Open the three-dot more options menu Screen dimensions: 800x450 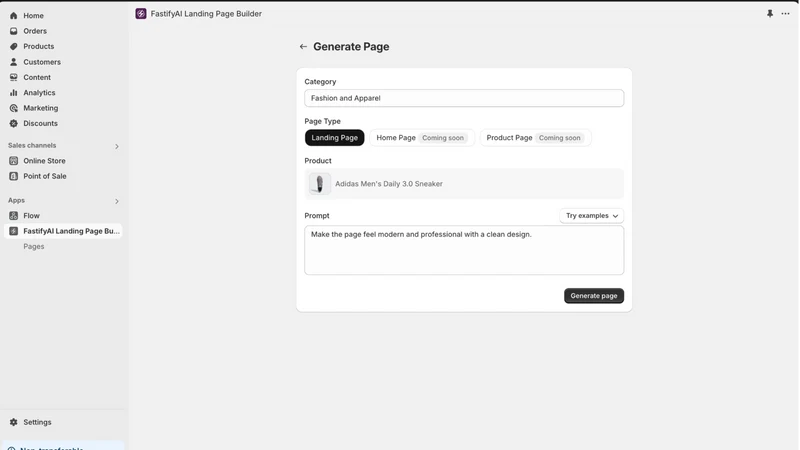[x=785, y=14]
